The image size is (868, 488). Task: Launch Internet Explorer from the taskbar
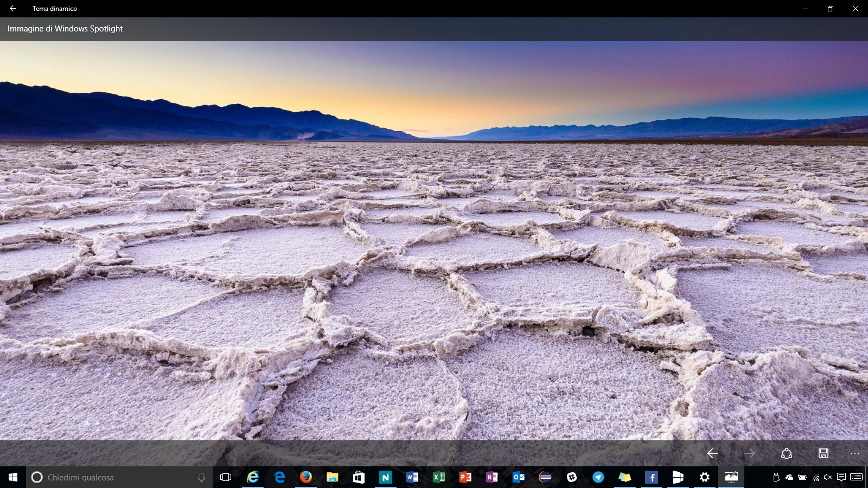(x=253, y=477)
